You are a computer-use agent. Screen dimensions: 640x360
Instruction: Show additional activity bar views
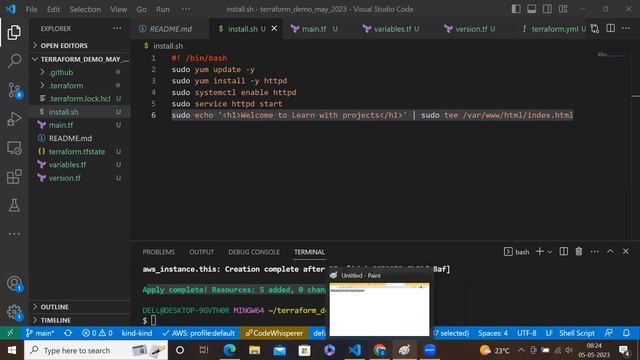(14, 234)
